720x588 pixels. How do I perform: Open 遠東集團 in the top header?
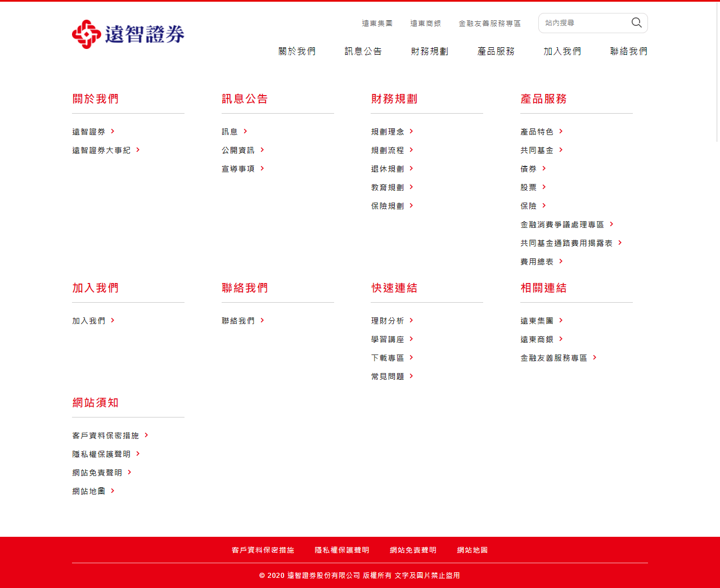pyautogui.click(x=377, y=24)
